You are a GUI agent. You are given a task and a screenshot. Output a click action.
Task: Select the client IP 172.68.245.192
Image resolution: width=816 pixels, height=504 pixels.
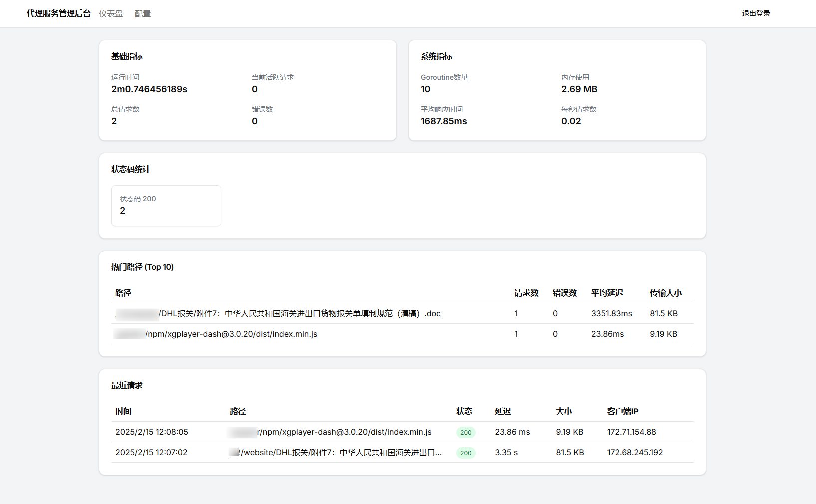tap(635, 453)
